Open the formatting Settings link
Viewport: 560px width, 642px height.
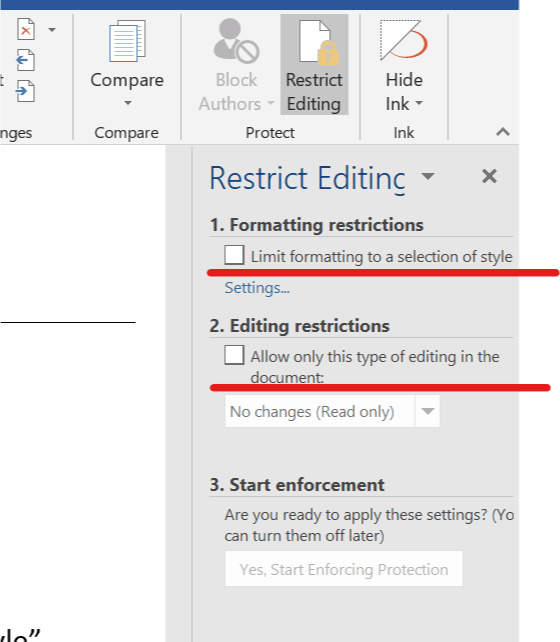(x=257, y=288)
